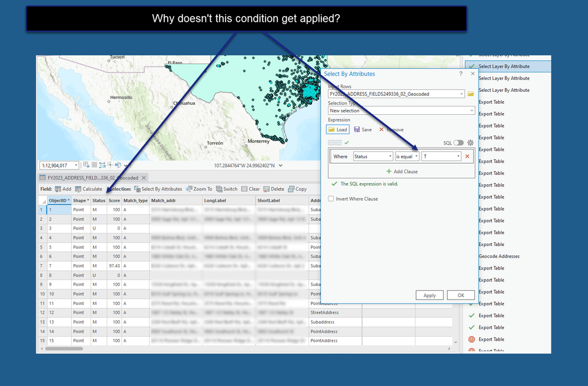Click OK in Select By Attributes
Screen dimensions: 588x386
click(460, 295)
